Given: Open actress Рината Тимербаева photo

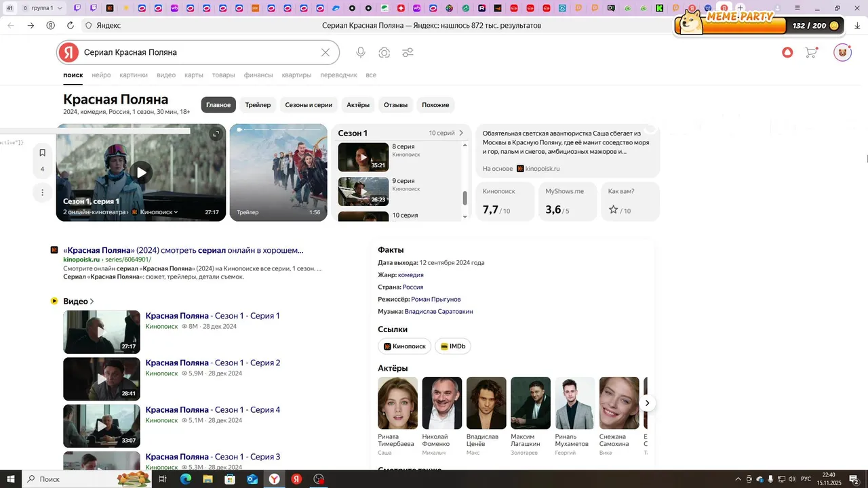Looking at the screenshot, I should click(x=398, y=403).
